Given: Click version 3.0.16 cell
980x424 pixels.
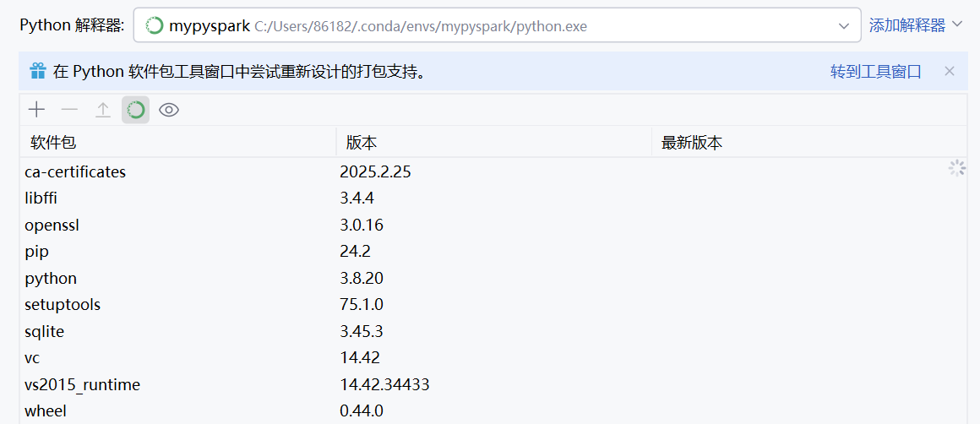Looking at the screenshot, I should 362,225.
